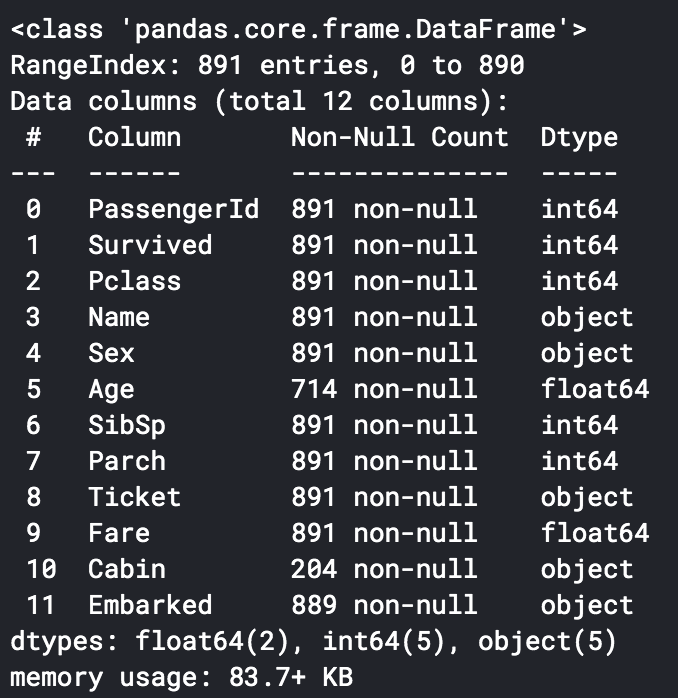The height and width of the screenshot is (698, 678).
Task: Click the Embarked '889 non-null' count
Action: point(384,606)
